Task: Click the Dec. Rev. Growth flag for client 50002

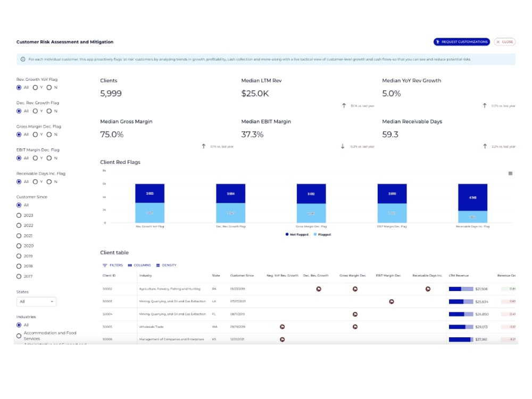Action: coord(319,289)
